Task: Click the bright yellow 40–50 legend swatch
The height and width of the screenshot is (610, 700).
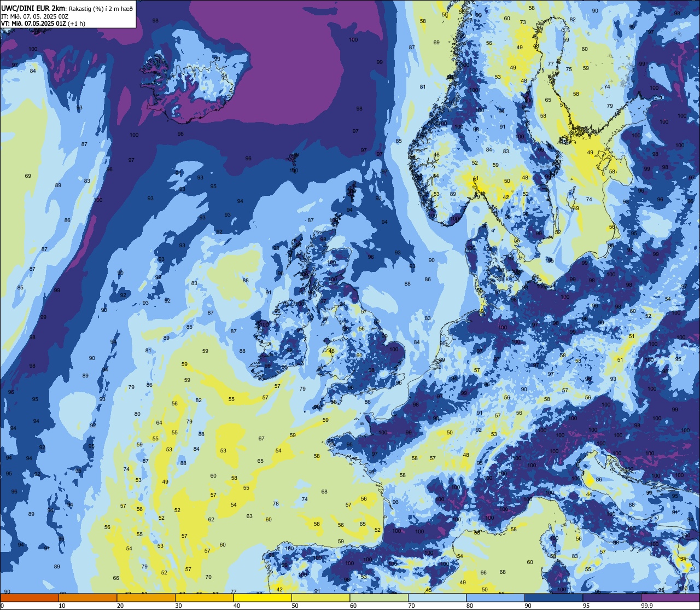Action: coord(262,598)
